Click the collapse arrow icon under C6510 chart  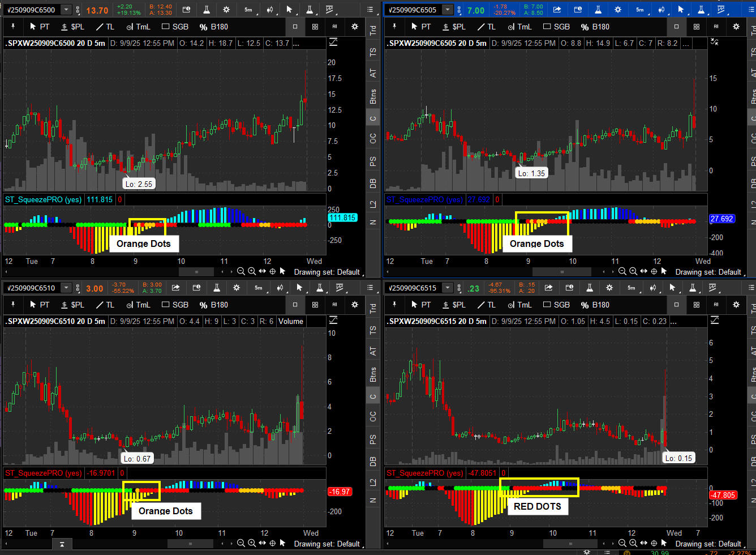[x=62, y=544]
